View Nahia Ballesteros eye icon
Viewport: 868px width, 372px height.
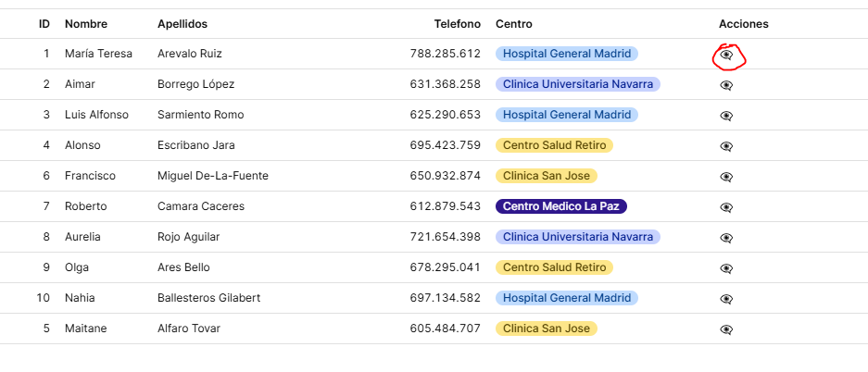727,299
